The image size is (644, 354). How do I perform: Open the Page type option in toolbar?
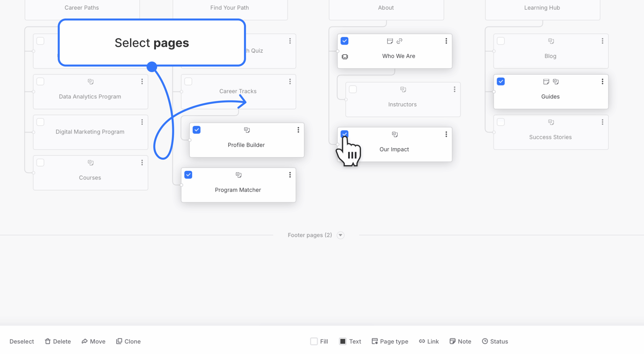coord(390,341)
